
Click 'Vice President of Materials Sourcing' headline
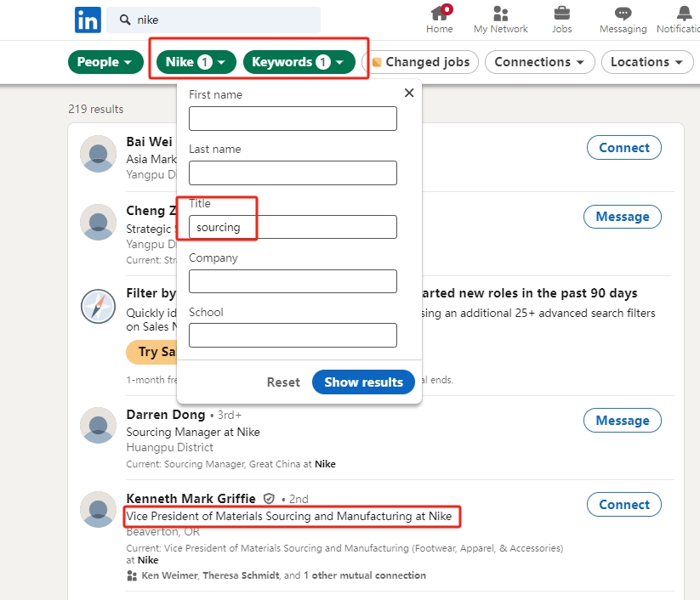tap(289, 516)
